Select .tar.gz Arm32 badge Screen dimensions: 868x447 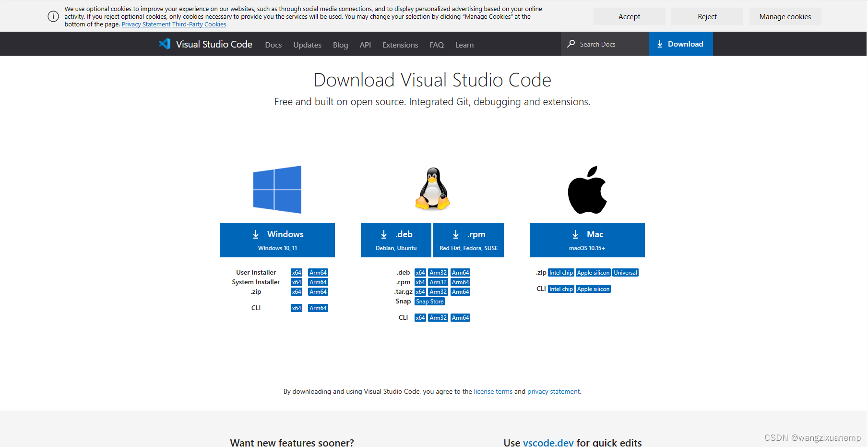(x=438, y=292)
